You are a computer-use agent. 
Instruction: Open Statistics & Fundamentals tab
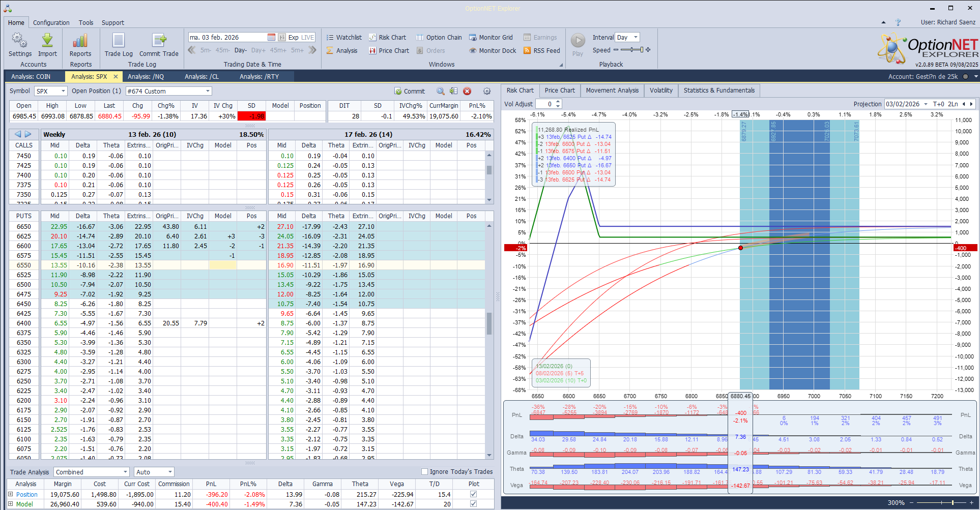[719, 90]
